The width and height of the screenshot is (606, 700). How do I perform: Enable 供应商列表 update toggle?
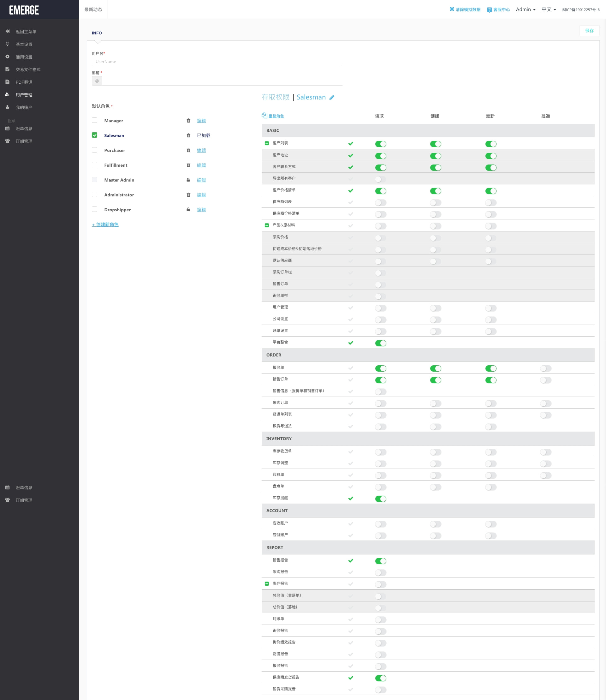point(491,203)
